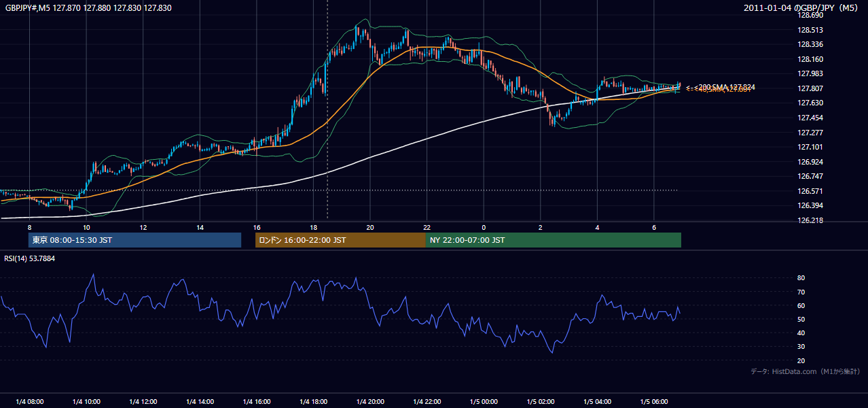The image size is (868, 408).
Task: Click the 128.336 price axis label
Action: 811,45
